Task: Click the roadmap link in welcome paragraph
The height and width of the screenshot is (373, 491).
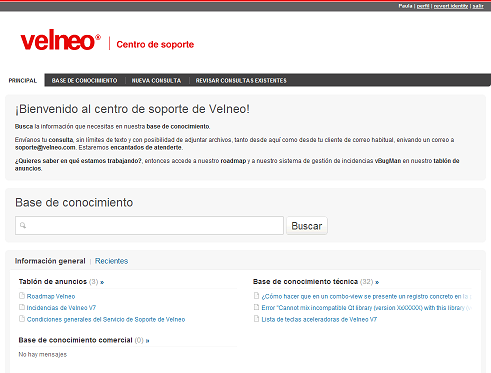Action: click(233, 161)
